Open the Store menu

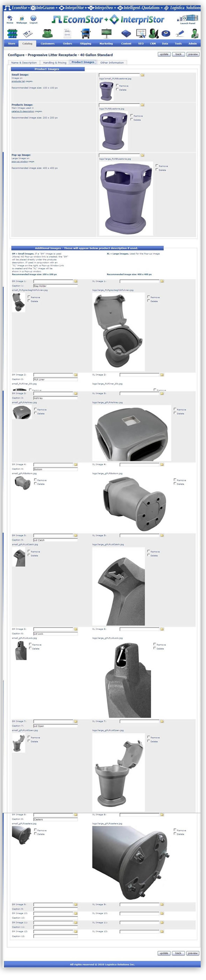tap(12, 44)
